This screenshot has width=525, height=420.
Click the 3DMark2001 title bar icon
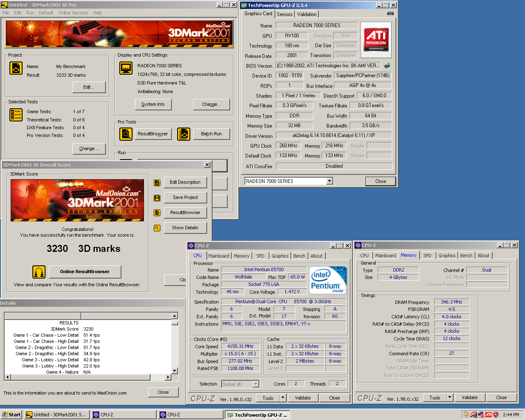(x=5, y=5)
